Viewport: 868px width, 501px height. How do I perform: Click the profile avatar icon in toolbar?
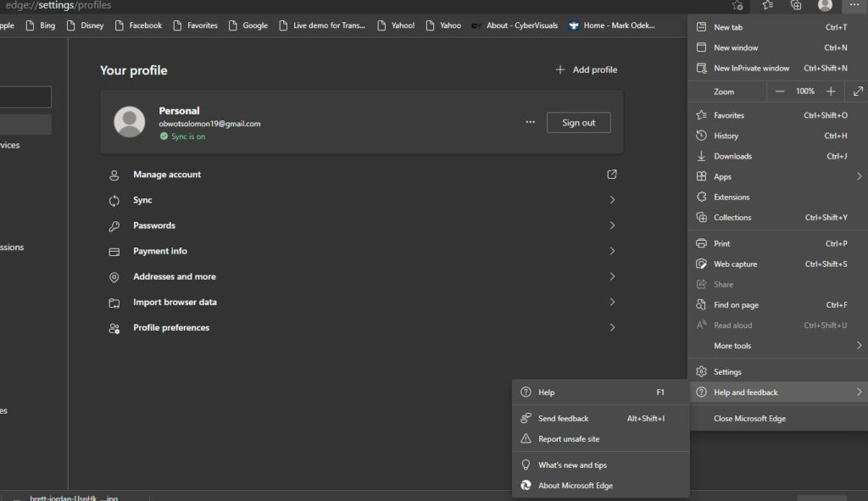coord(825,6)
